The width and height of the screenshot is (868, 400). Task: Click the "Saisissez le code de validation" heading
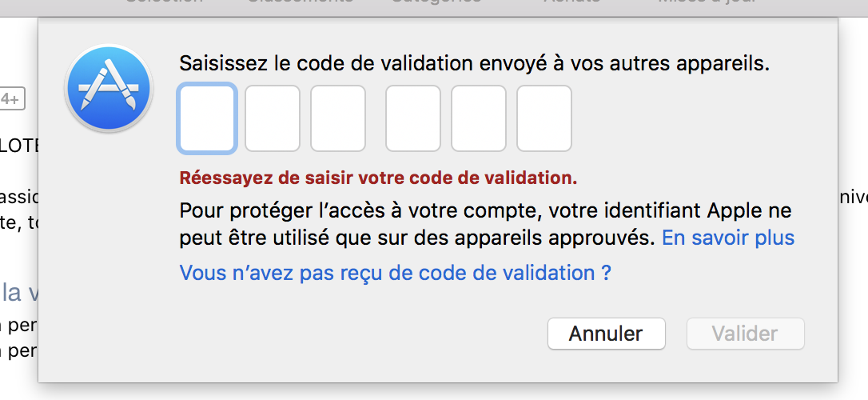click(x=474, y=63)
